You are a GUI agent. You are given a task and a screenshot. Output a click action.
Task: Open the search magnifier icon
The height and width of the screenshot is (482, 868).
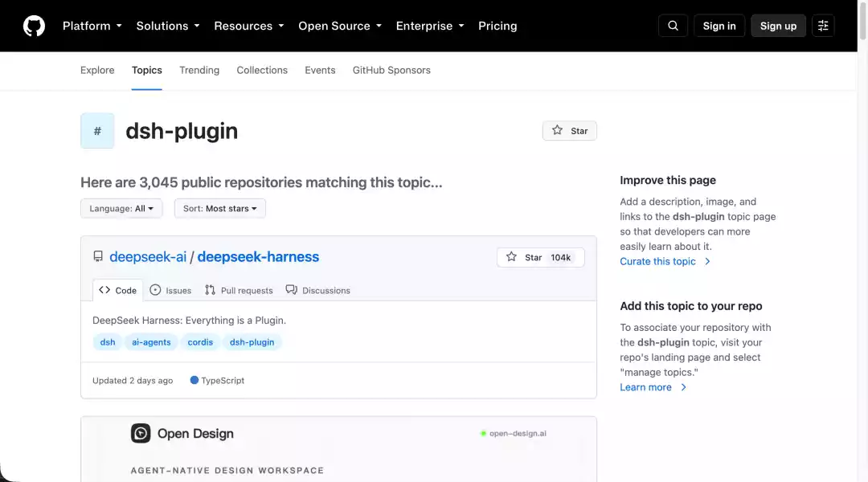pyautogui.click(x=673, y=26)
